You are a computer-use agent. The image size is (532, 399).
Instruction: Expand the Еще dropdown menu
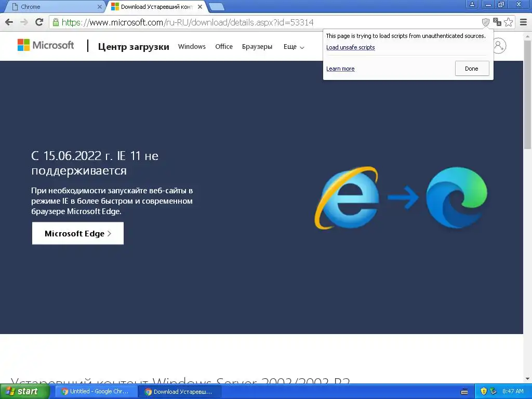tap(294, 47)
